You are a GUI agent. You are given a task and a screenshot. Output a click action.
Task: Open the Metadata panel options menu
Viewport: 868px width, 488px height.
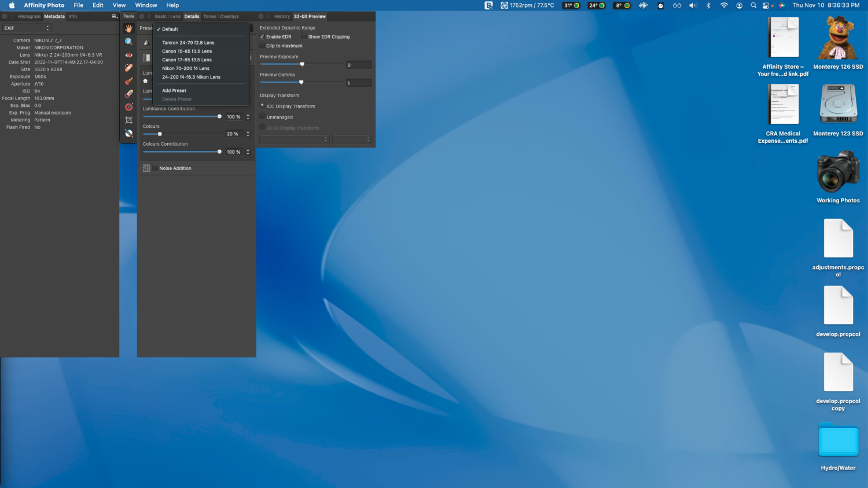pyautogui.click(x=115, y=16)
